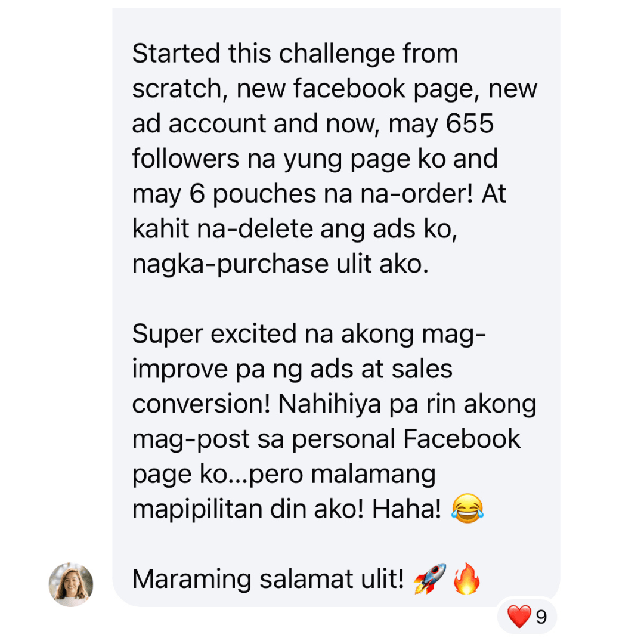Click the phrase 'improve pa ng ads at sales'
This screenshot has width=644, height=644.
[292, 369]
